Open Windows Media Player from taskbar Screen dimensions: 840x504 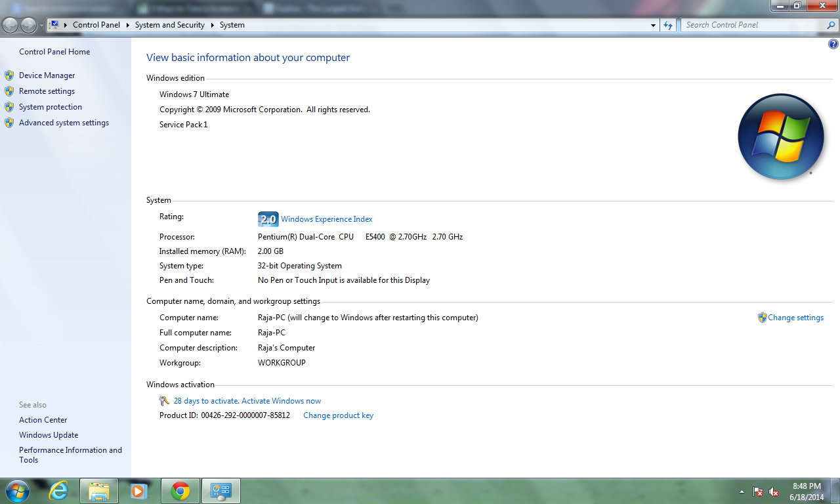139,491
